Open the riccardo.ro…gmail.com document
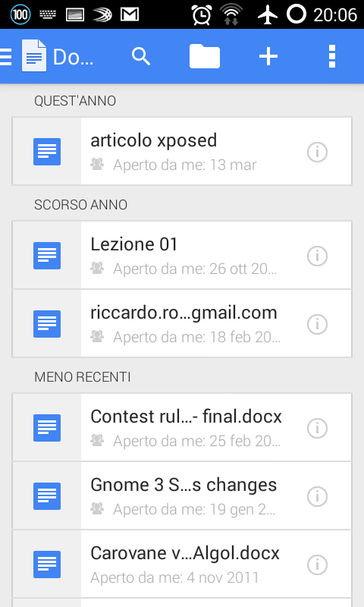 pyautogui.click(x=182, y=324)
